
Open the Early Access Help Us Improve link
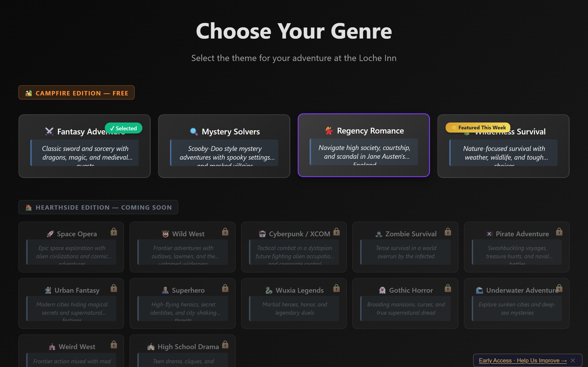point(522,360)
